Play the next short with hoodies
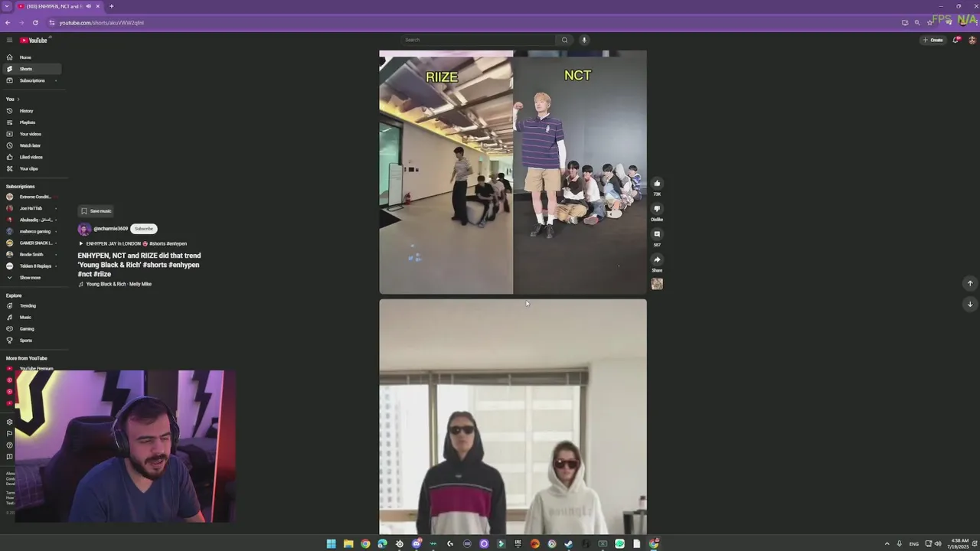The width and height of the screenshot is (980, 551). coord(513,417)
